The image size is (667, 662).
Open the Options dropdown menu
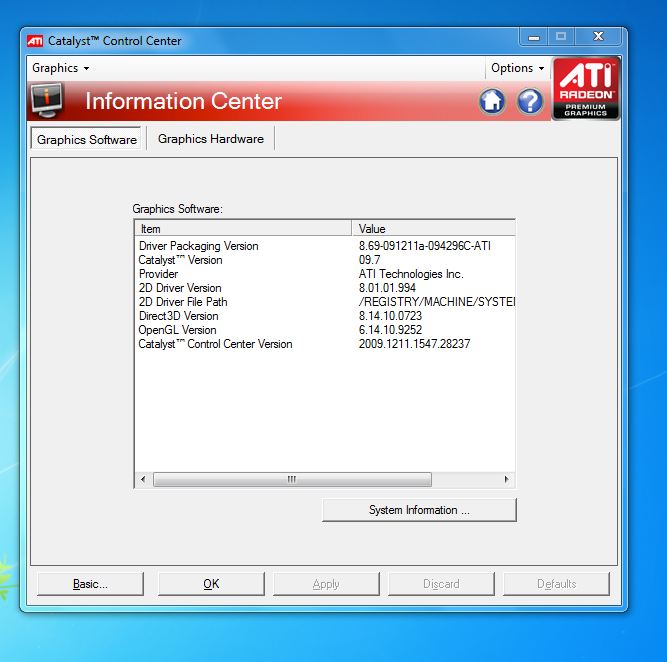517,68
